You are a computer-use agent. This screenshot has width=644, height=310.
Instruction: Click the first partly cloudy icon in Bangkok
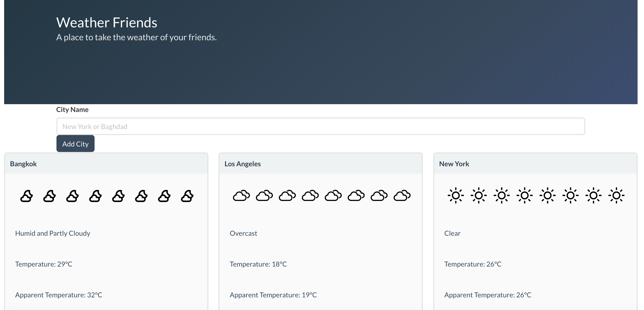(x=26, y=196)
